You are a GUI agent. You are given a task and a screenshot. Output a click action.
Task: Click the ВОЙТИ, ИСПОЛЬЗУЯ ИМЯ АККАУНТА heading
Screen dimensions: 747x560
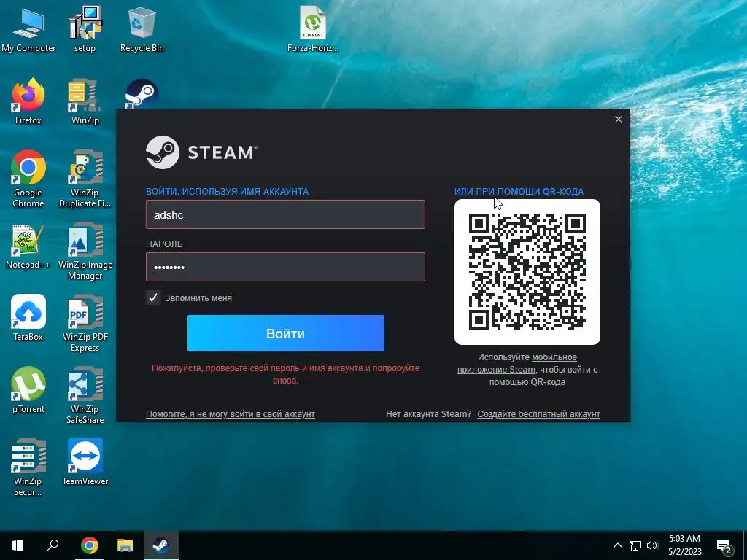228,192
